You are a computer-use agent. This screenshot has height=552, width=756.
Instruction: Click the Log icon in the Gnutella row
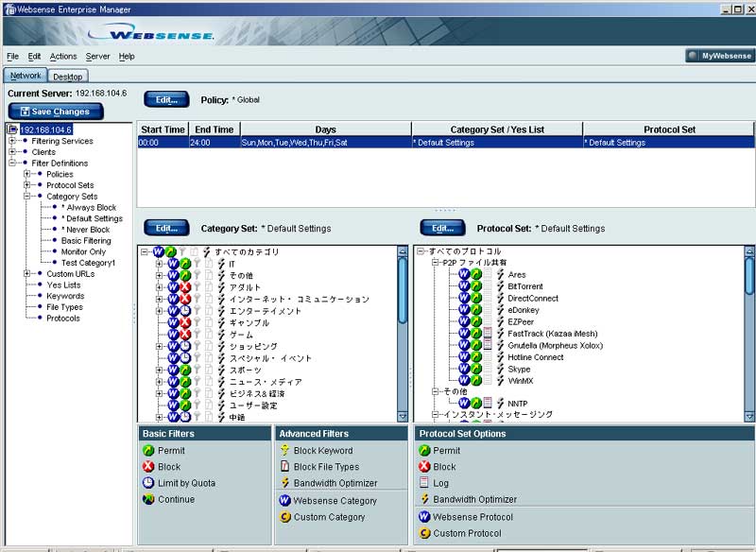pos(488,345)
